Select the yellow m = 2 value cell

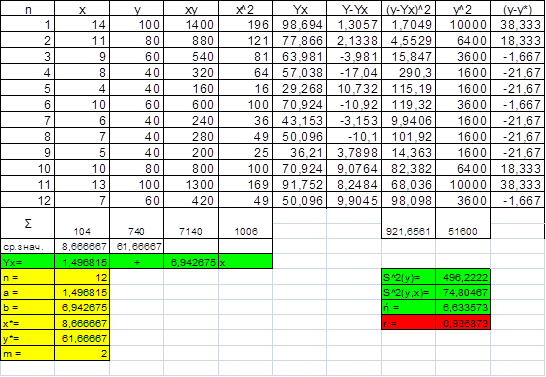pos(82,353)
